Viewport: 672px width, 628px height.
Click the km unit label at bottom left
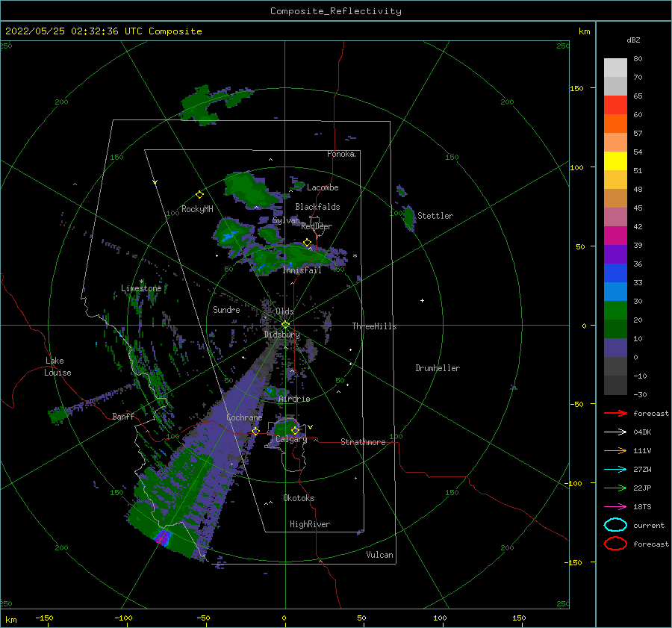tap(11, 620)
